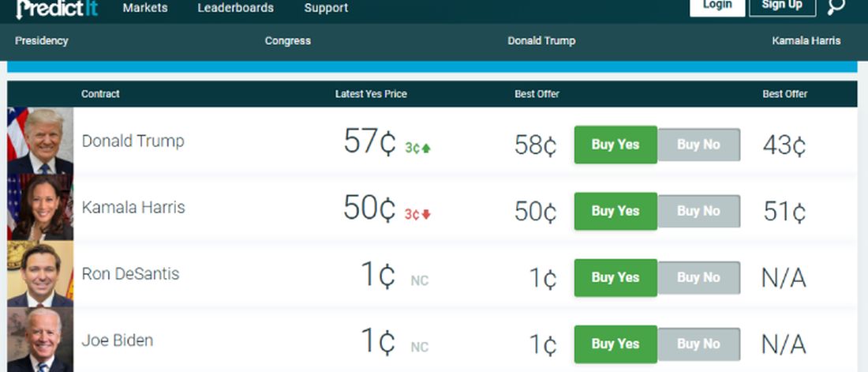Buy No on Ron DeSantis contract
This screenshot has height=372, width=868.
698,278
